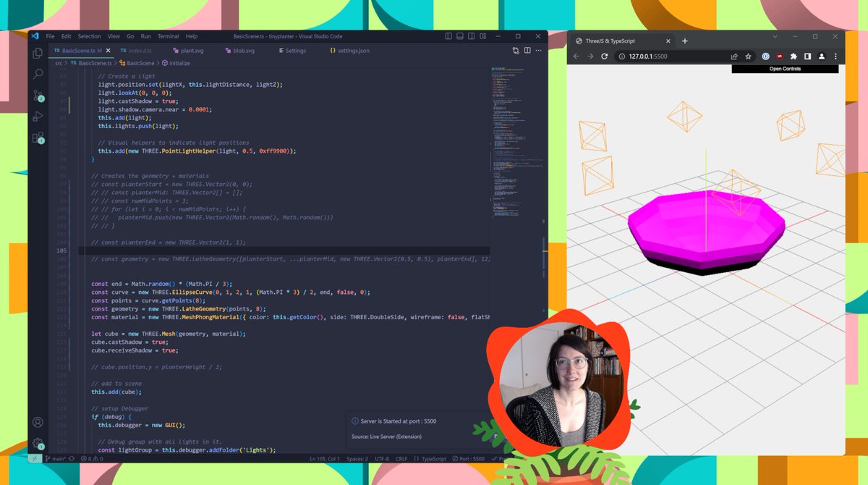Share this page icon in Chrome
The width and height of the screenshot is (868, 485).
(734, 56)
